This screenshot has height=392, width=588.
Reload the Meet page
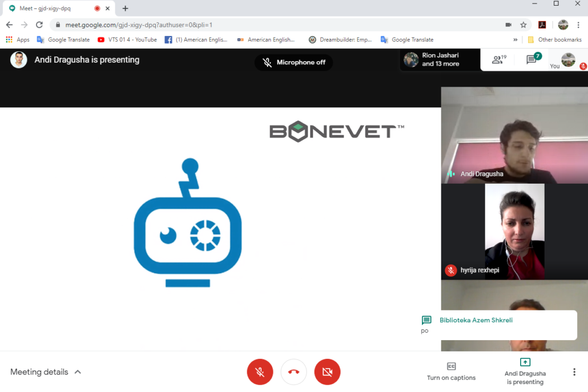[x=39, y=25]
